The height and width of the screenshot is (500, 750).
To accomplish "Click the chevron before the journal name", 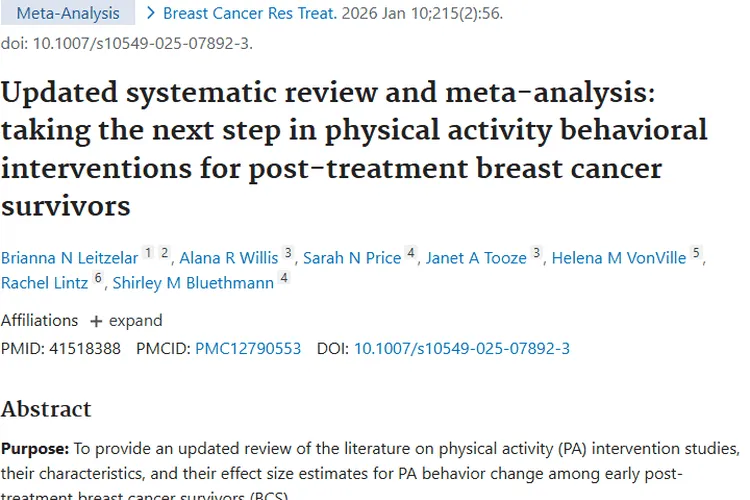I will (x=151, y=14).
